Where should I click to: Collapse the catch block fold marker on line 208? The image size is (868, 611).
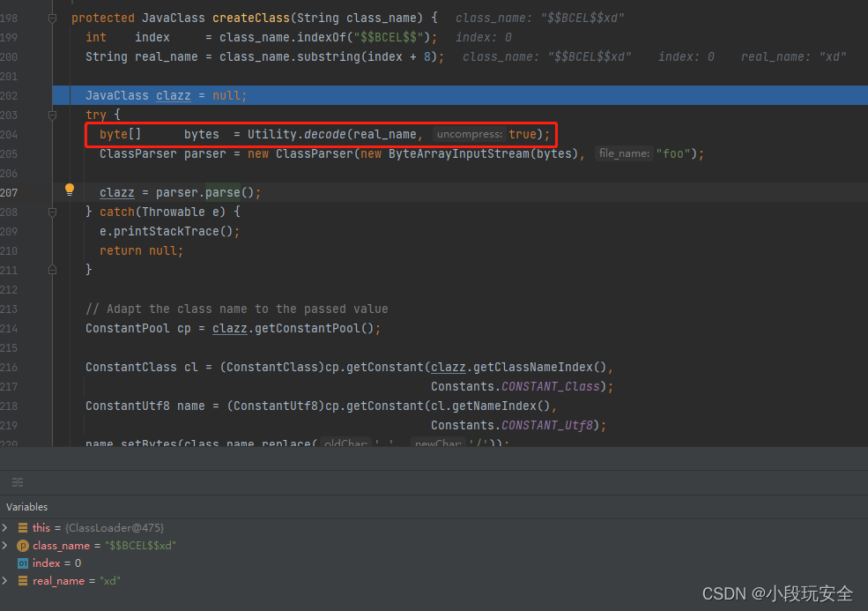coord(52,212)
